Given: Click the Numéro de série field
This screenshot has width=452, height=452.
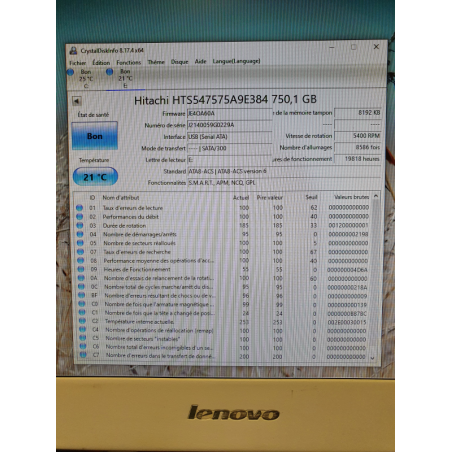Looking at the screenshot, I should [x=230, y=125].
